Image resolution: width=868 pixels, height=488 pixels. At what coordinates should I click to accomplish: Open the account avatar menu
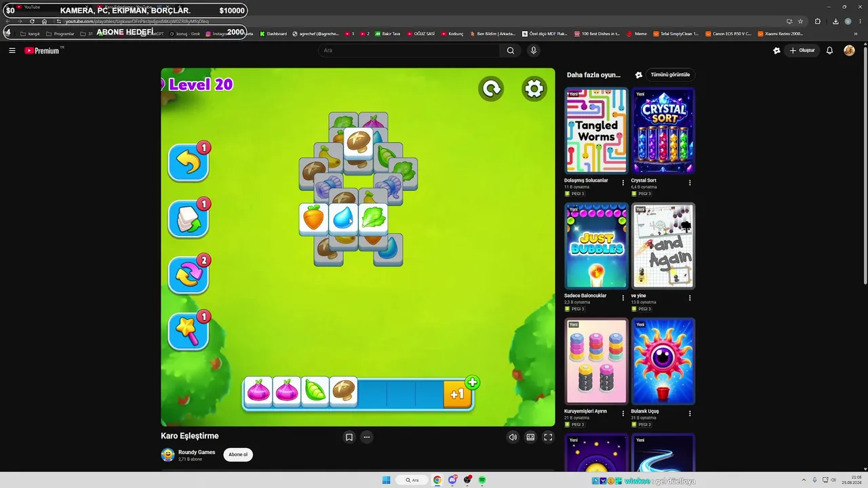pyautogui.click(x=849, y=50)
